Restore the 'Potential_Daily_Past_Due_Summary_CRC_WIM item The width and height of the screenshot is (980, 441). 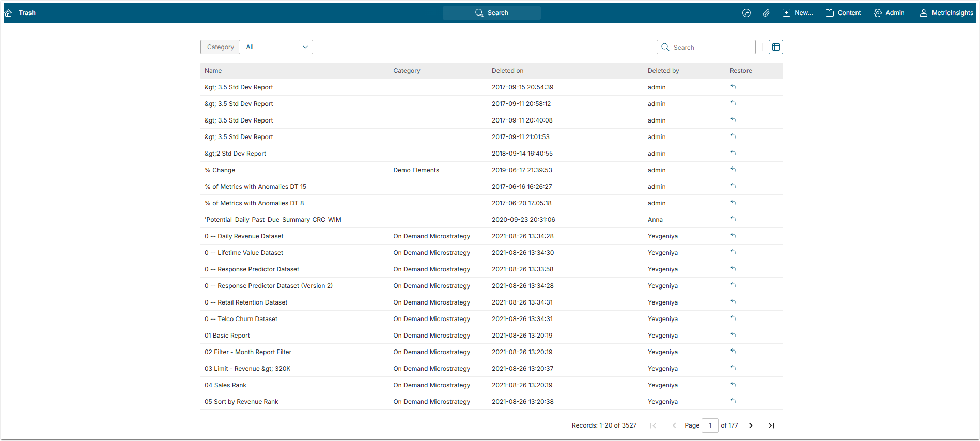733,219
